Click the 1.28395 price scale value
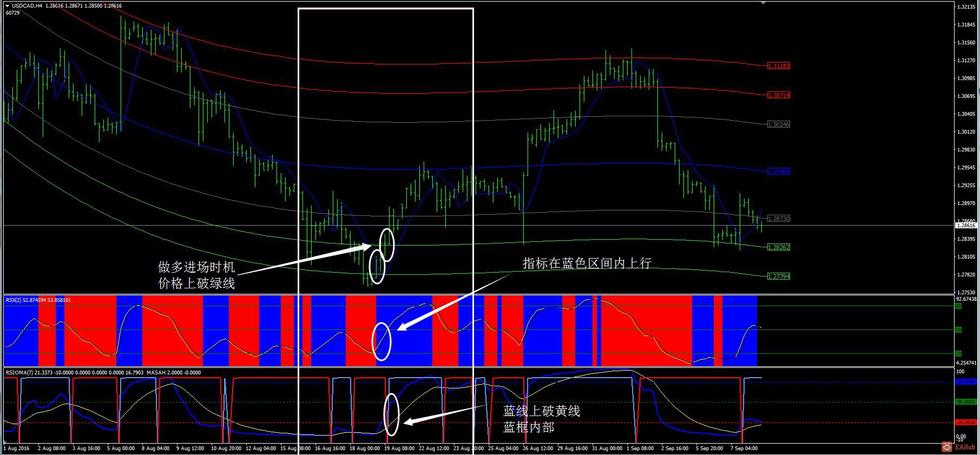Screen dimensions: 980x455 click(x=966, y=239)
